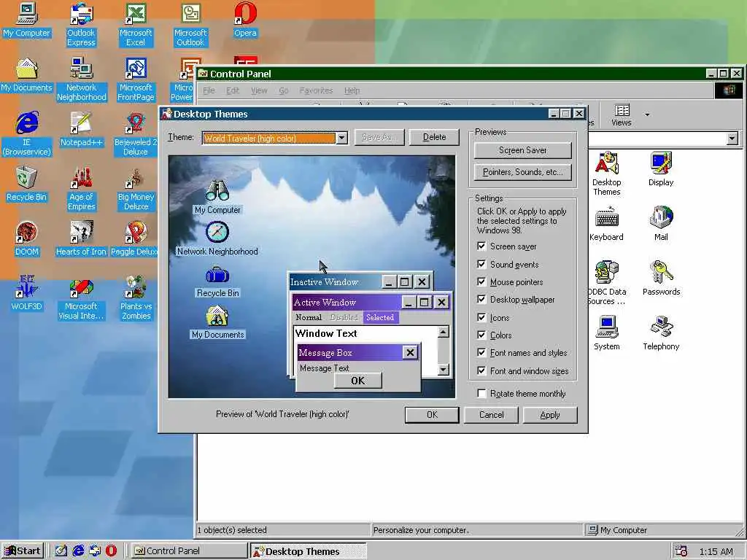This screenshot has height=560, width=747.
Task: Select Display icon in Control Panel
Action: point(661,169)
